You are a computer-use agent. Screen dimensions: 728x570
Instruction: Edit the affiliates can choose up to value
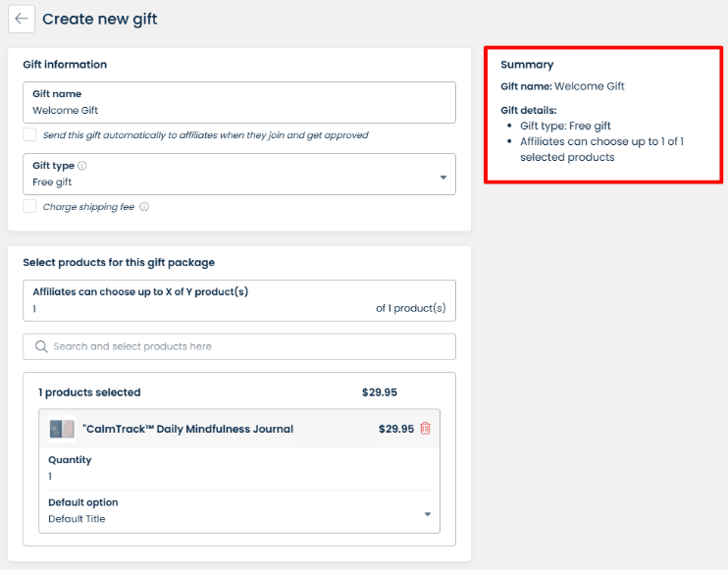pyautogui.click(x=196, y=308)
